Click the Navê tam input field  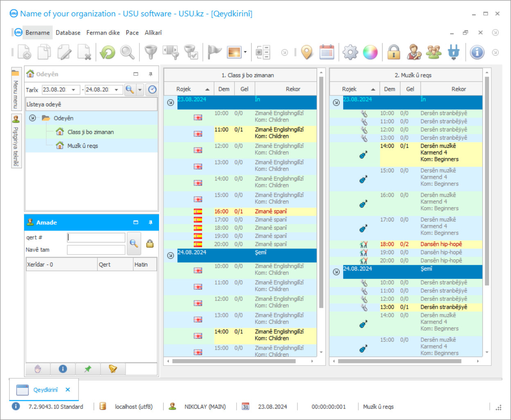[x=96, y=250]
